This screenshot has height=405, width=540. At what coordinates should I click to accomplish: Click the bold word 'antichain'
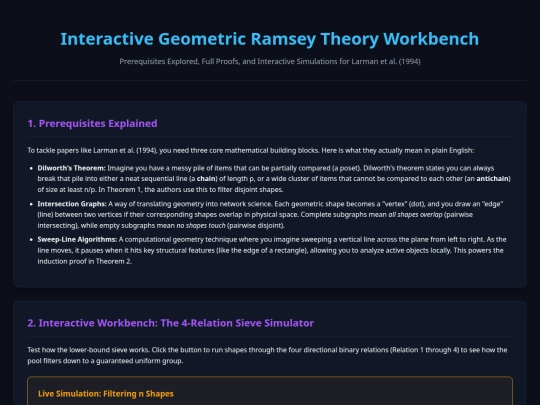[x=492, y=179]
